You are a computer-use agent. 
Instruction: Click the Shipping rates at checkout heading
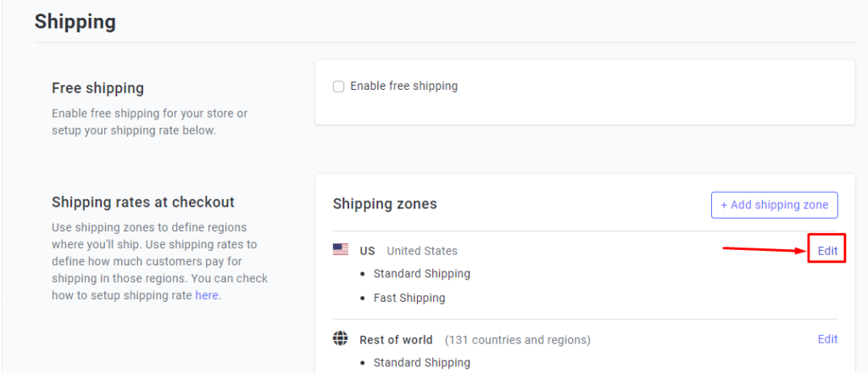pos(143,202)
